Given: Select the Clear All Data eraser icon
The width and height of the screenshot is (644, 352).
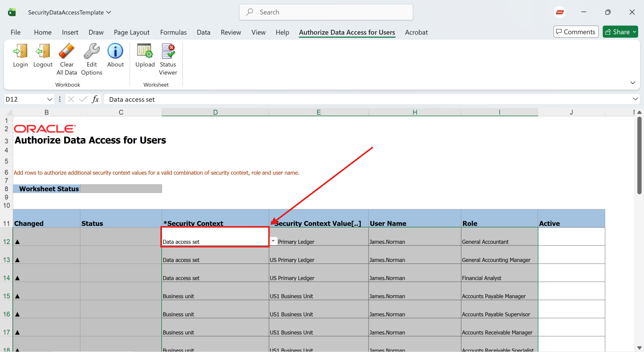Looking at the screenshot, I should tap(66, 51).
